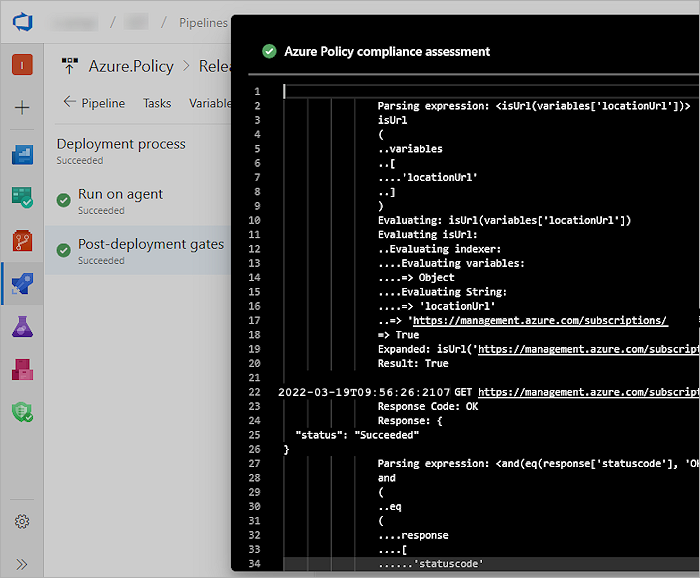This screenshot has width=700, height=578.
Task: Open Repos from the sidebar
Action: tap(22, 241)
